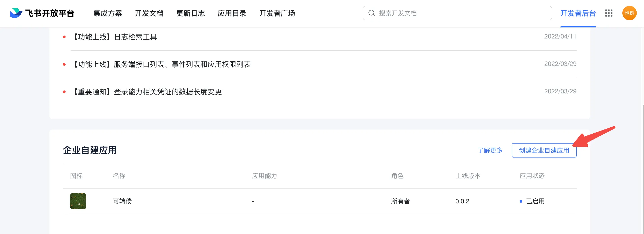Click the orange user avatar

pyautogui.click(x=629, y=13)
